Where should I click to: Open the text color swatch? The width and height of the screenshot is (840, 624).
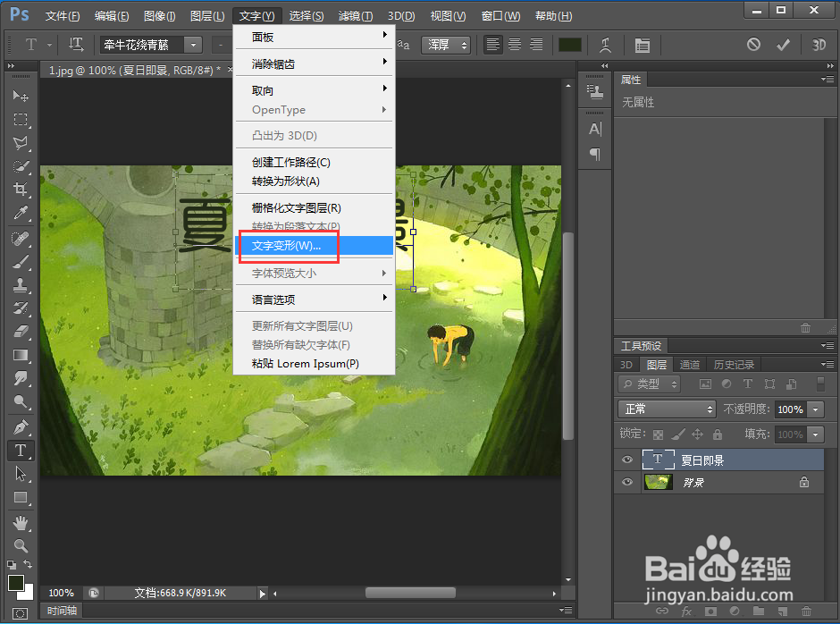point(570,45)
